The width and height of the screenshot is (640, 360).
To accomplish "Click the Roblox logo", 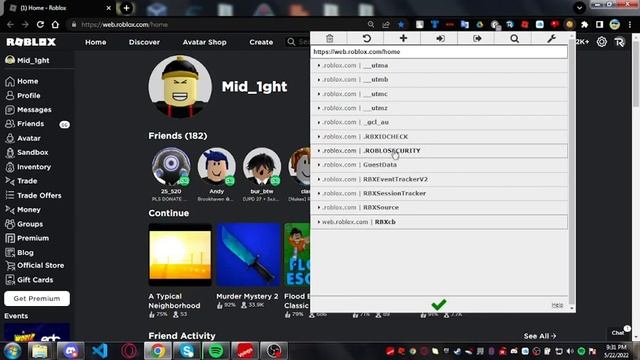I will click(31, 42).
